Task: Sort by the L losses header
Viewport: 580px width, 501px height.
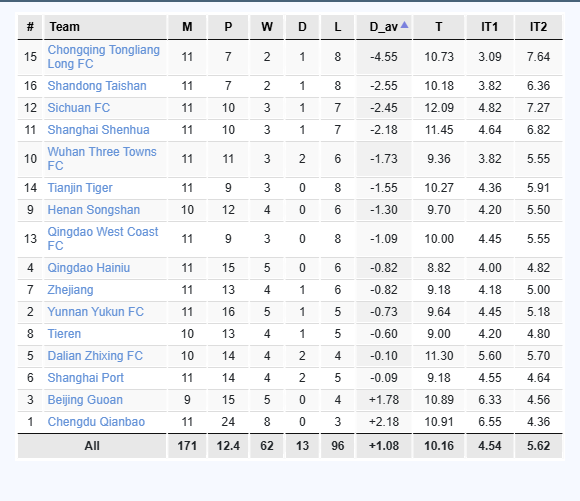Action: [x=337, y=27]
